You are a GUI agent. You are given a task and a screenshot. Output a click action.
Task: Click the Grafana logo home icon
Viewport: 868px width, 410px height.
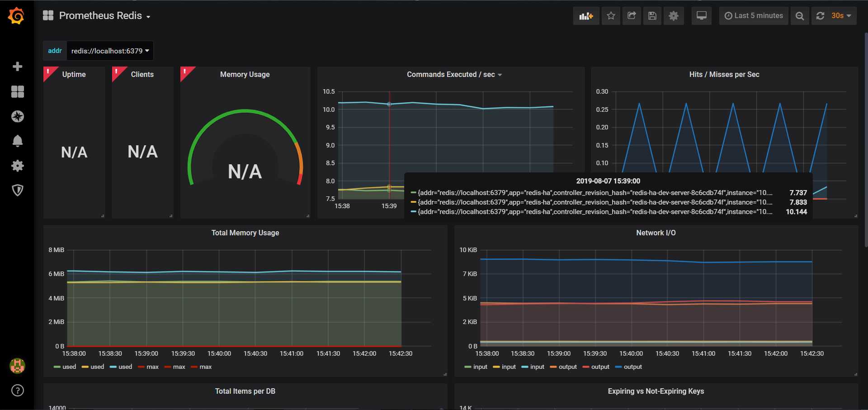point(17,16)
